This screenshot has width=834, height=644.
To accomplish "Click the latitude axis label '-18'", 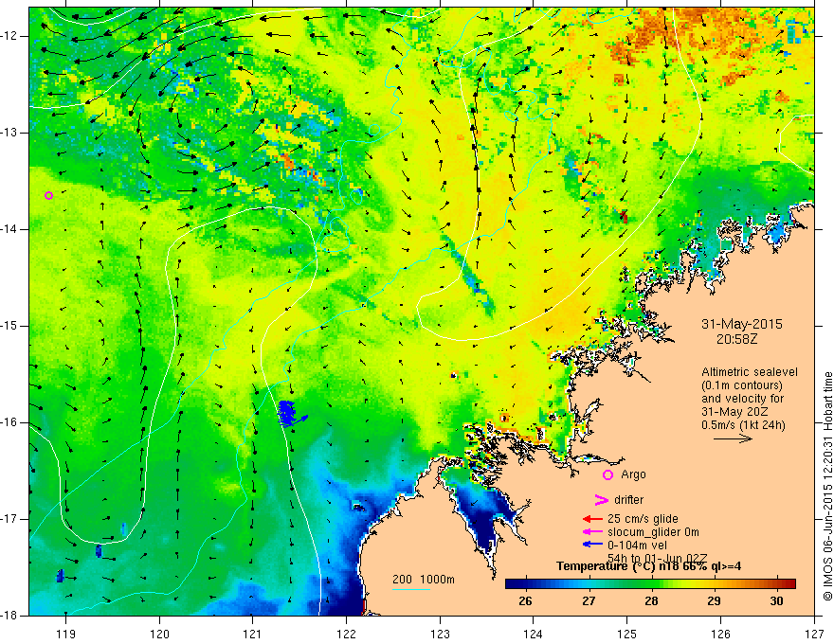I will coord(9,616).
